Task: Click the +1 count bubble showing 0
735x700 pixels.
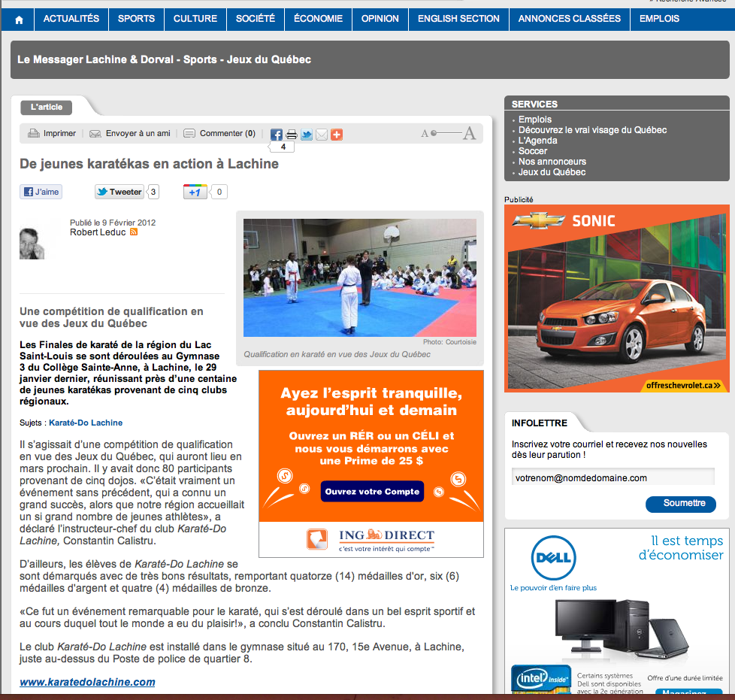Action: [x=219, y=192]
